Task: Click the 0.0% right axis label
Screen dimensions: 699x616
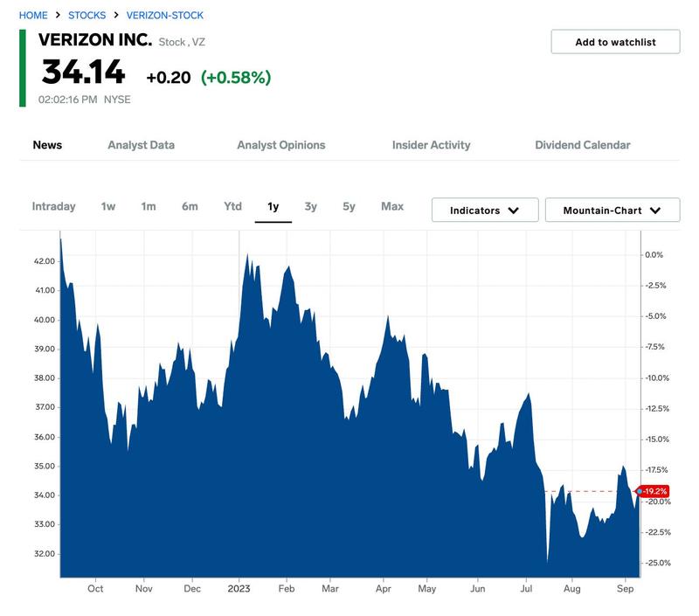Action: (654, 255)
